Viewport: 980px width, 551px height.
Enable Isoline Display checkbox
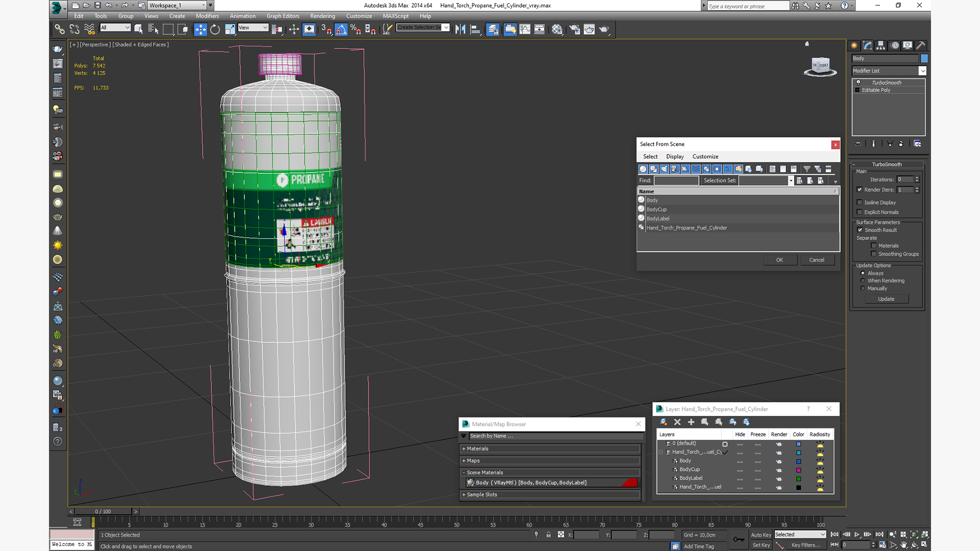(860, 203)
